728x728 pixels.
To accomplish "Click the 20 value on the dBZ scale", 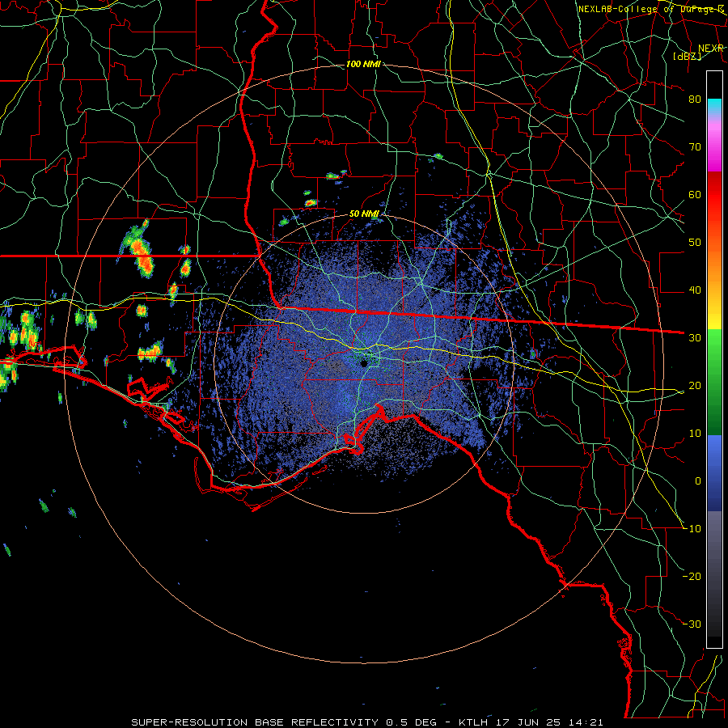I will pyautogui.click(x=695, y=385).
